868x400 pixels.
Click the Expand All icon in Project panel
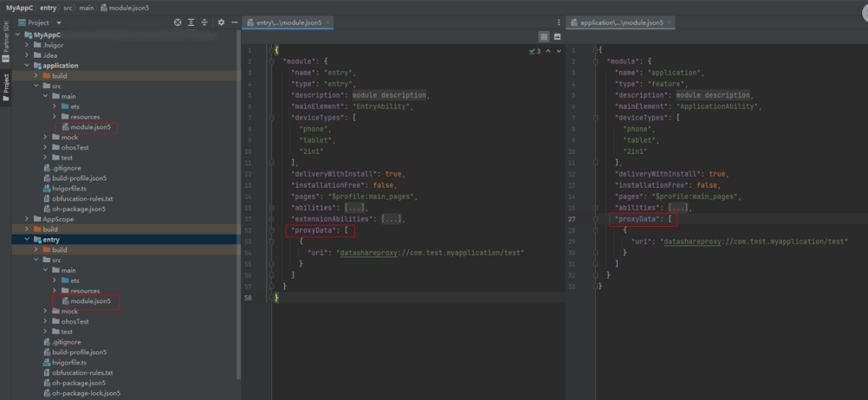(191, 22)
